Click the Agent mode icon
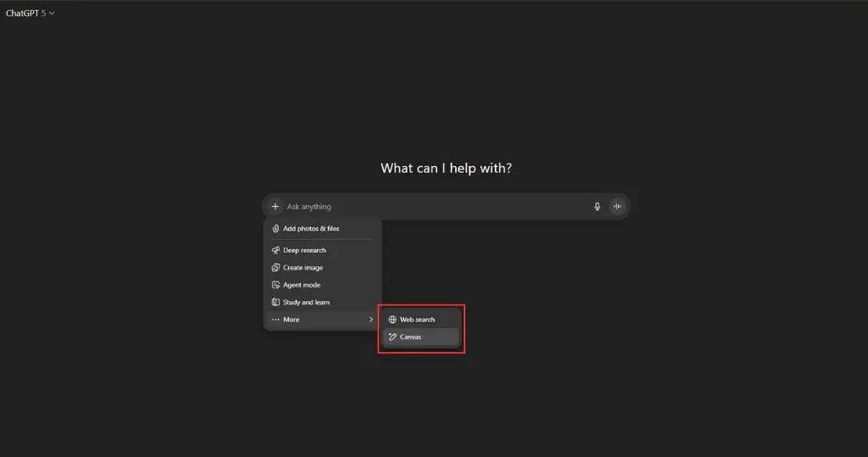 coord(275,285)
